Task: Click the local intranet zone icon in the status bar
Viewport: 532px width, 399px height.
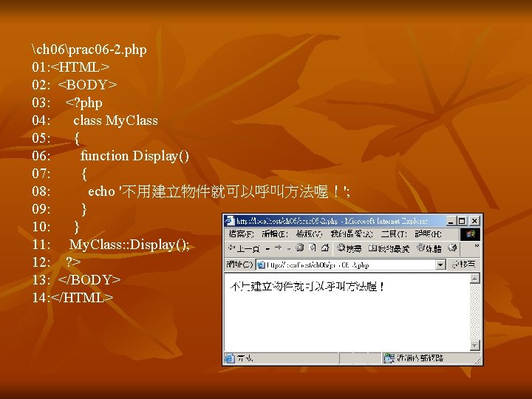Action: (x=389, y=358)
